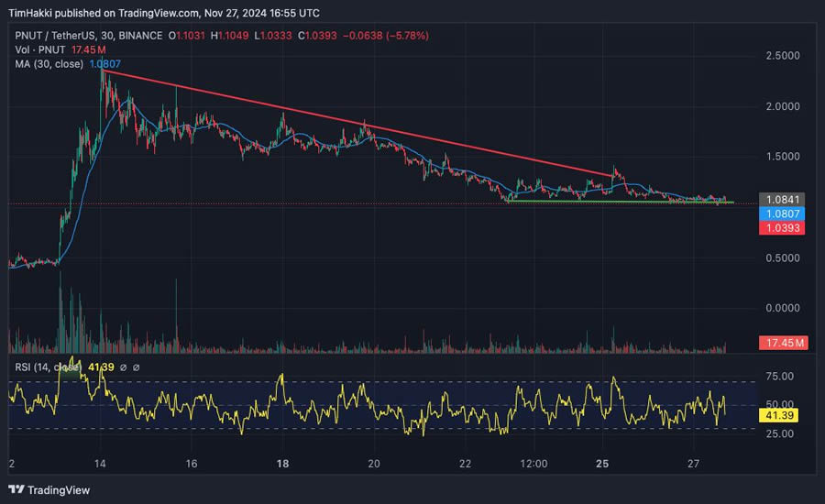Screen dimensions: 825x504
Task: Click the gray 1.0841 price label
Action: pos(781,199)
